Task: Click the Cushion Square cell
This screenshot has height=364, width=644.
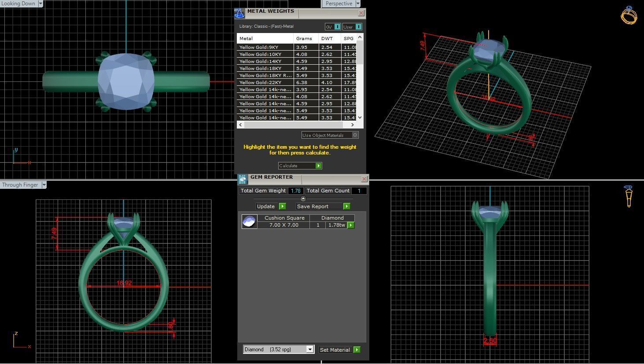Action: tap(284, 218)
